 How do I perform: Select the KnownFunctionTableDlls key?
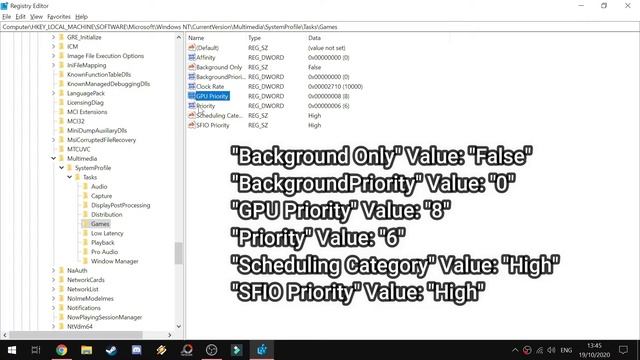(x=99, y=75)
